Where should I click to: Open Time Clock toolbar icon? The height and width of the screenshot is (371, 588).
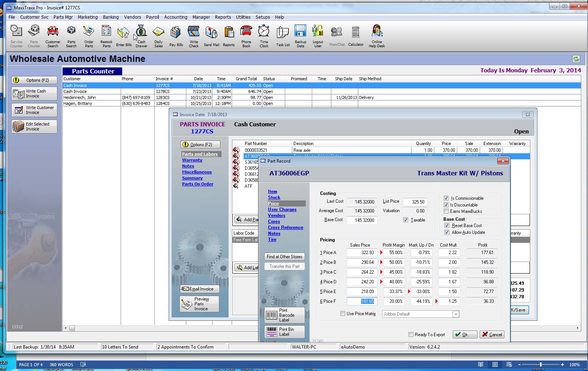click(x=264, y=36)
